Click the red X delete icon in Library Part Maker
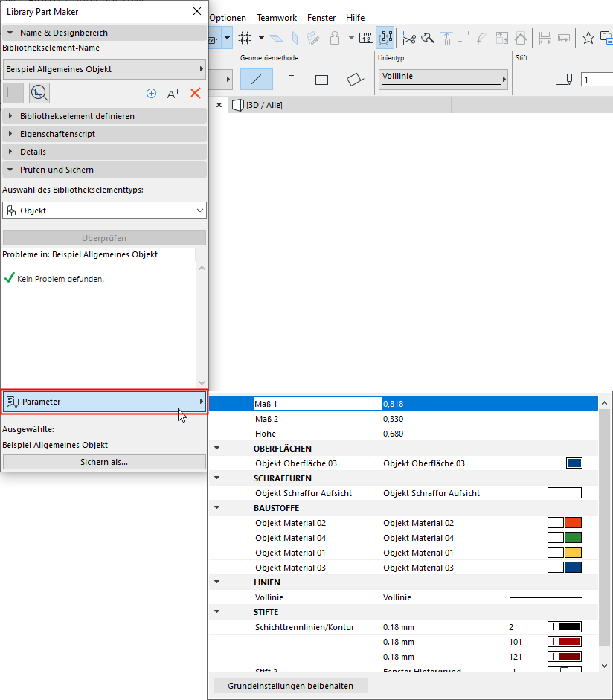 [196, 93]
